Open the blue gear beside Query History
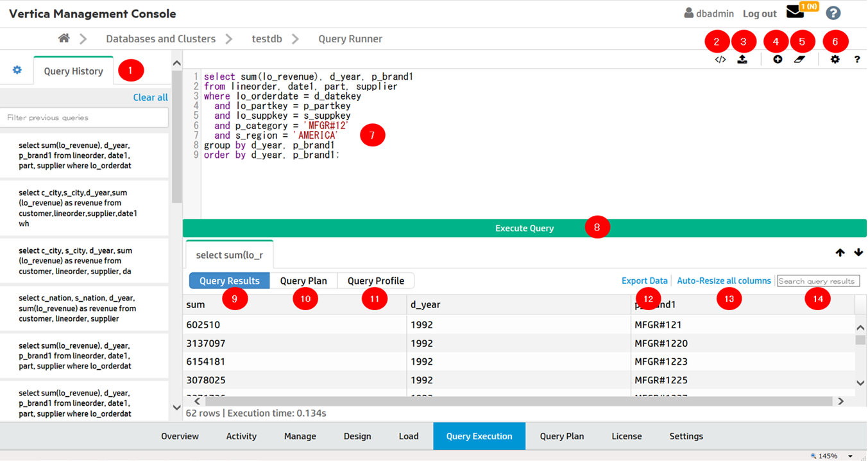 [x=17, y=70]
